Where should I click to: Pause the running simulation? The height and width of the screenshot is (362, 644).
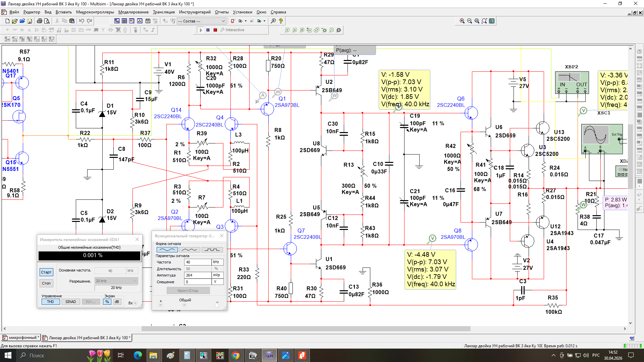[208, 30]
